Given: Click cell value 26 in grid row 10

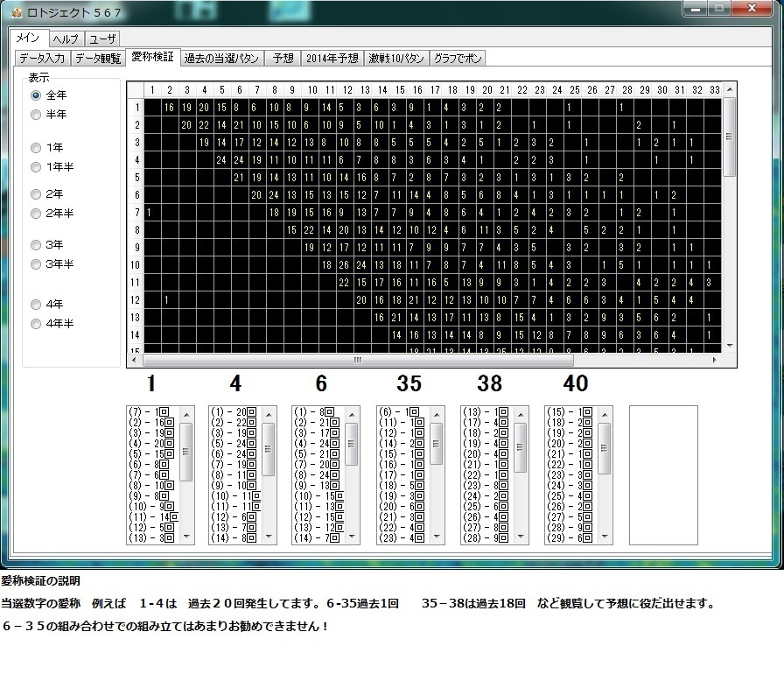Looking at the screenshot, I should point(344,265).
